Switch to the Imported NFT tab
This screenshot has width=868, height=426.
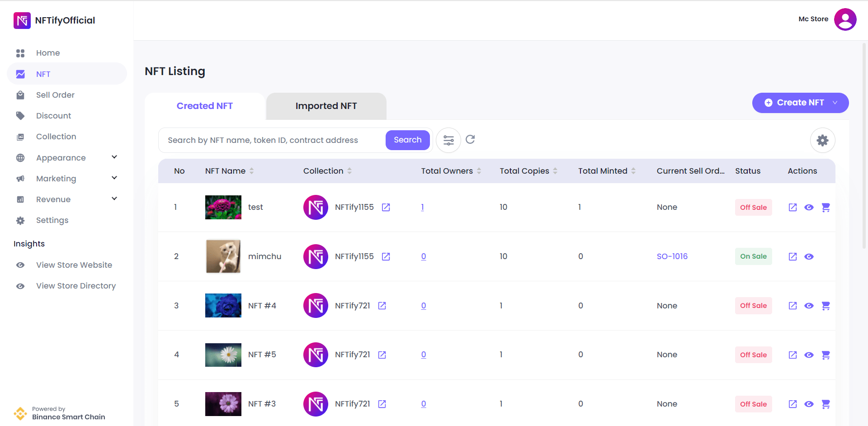click(x=326, y=106)
